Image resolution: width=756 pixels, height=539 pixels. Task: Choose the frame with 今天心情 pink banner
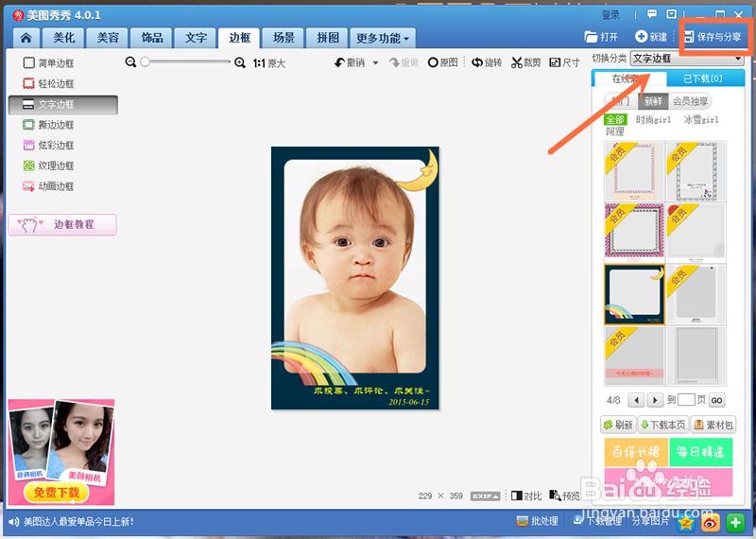pyautogui.click(x=634, y=356)
